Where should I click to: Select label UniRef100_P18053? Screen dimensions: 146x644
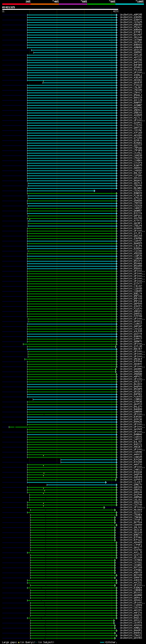tap(131, 397)
